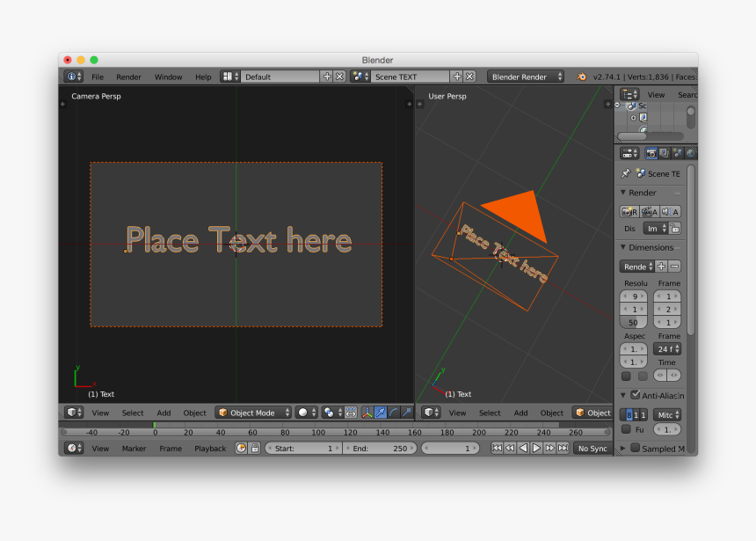The image size is (756, 541).
Task: Enable the translate manipulator arrow
Action: pos(381,413)
